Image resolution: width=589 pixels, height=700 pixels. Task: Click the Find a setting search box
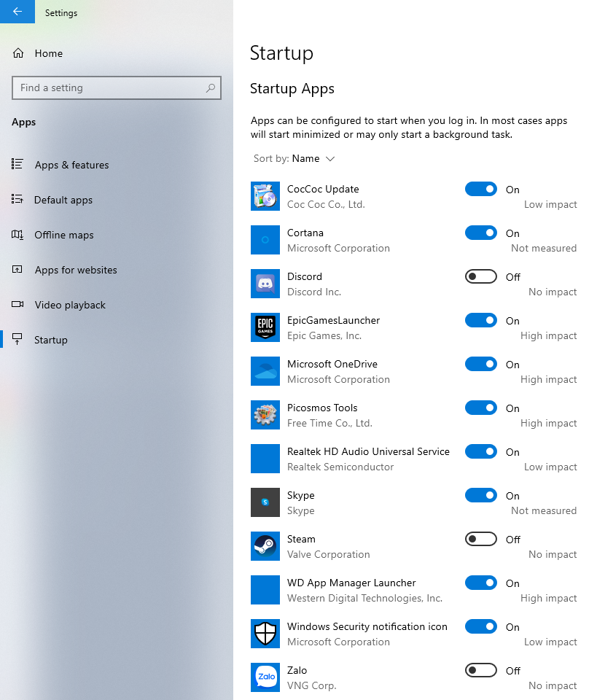[109, 88]
